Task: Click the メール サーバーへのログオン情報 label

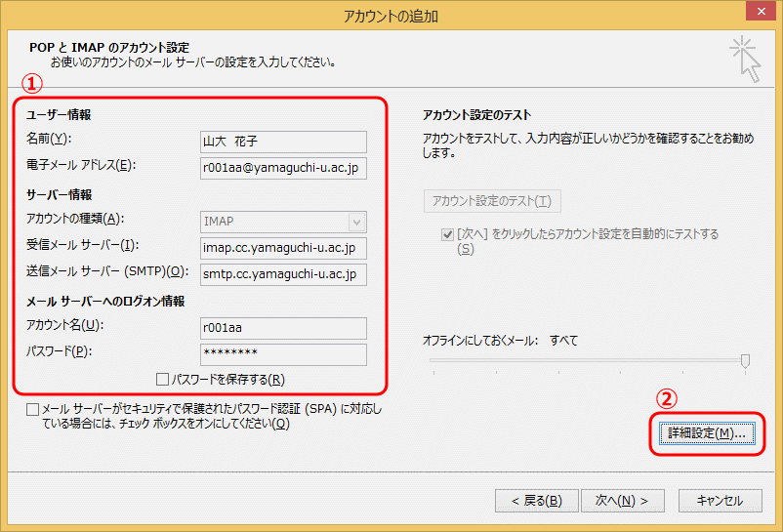Action: (105, 302)
